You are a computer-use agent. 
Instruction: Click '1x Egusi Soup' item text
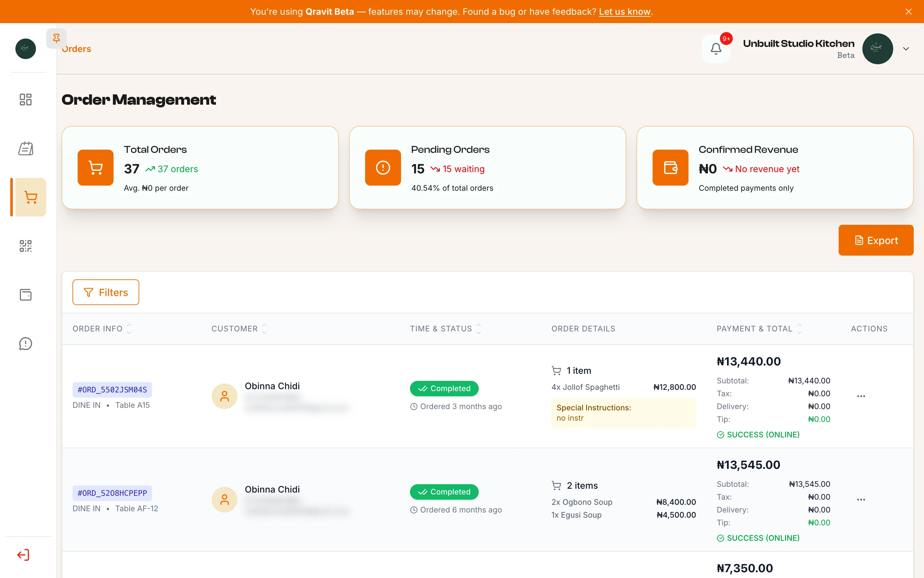(577, 515)
